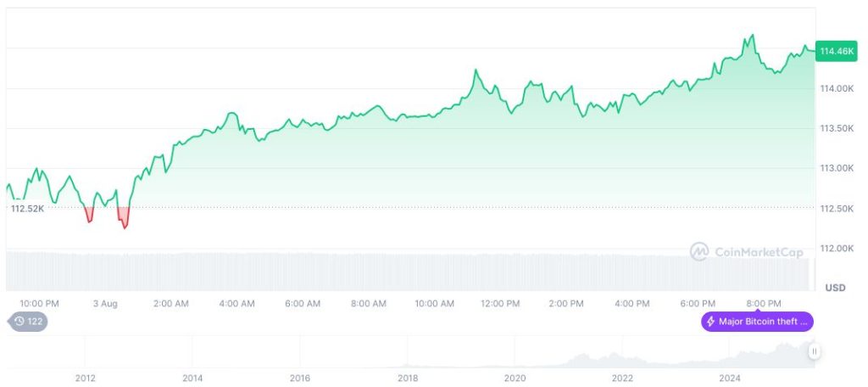This screenshot has width=868, height=387.
Task: Click the 3 Aug date axis label
Action: point(106,303)
